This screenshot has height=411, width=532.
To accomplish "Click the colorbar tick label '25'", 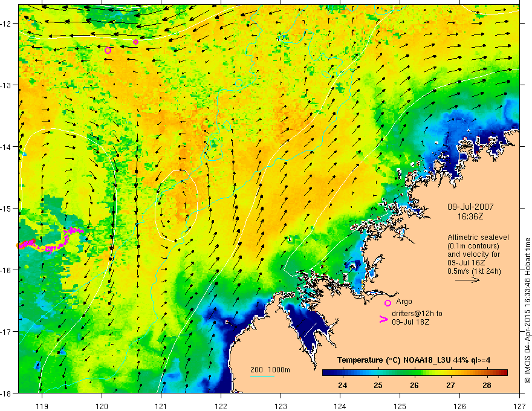I will coord(378,385).
